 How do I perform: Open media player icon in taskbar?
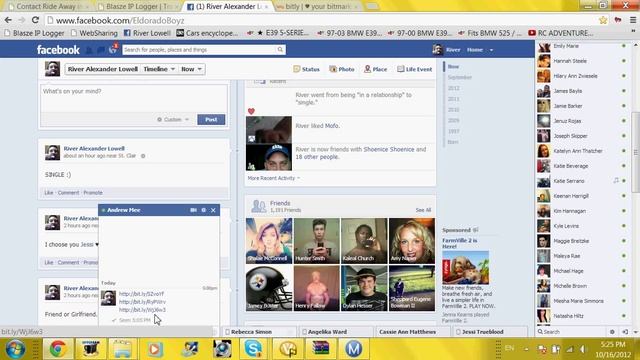click(155, 349)
